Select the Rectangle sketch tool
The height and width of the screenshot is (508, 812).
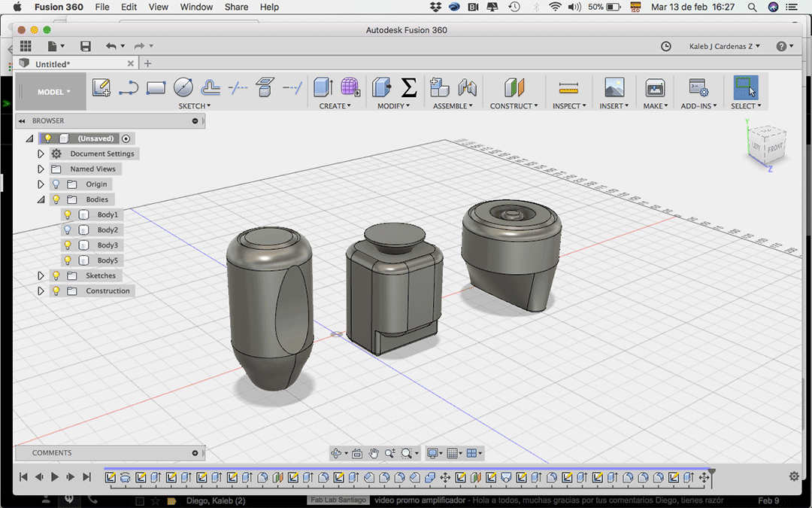[x=156, y=88]
